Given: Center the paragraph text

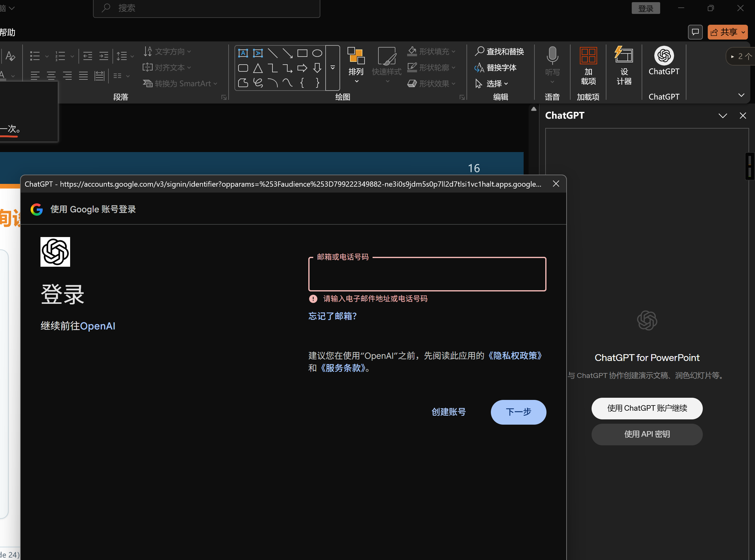Looking at the screenshot, I should (x=51, y=76).
